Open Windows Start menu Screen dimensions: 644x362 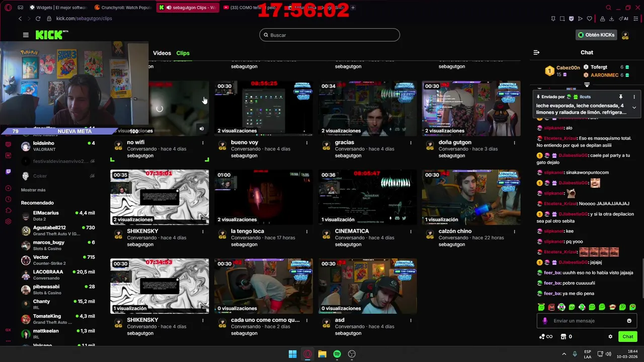292,354
